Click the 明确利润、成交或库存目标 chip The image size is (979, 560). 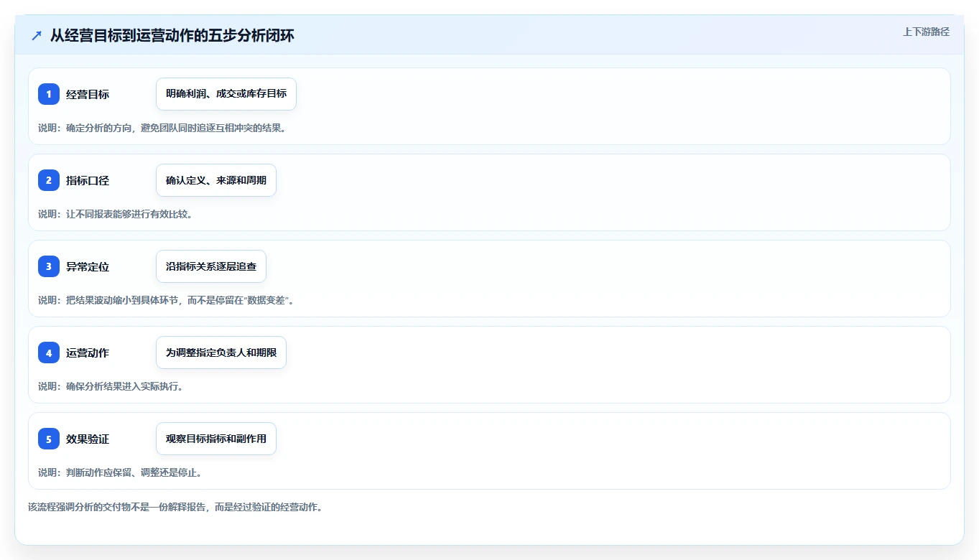pyautogui.click(x=226, y=94)
